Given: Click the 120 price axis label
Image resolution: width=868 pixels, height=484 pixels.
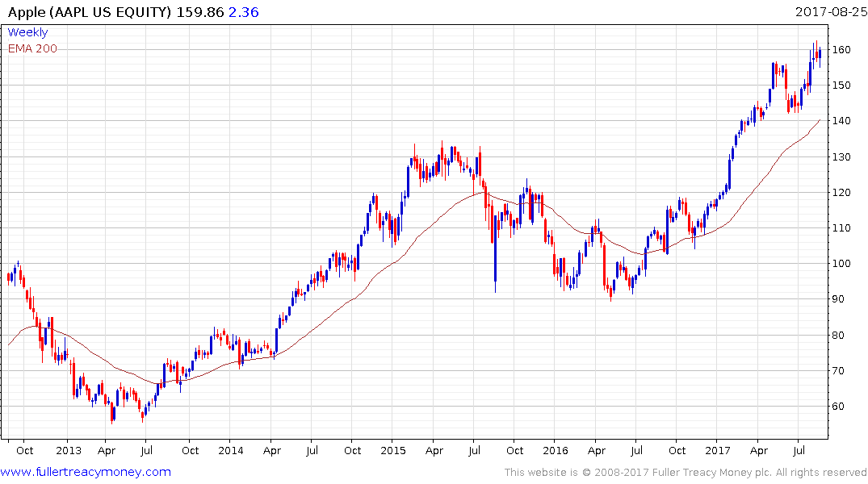Looking at the screenshot, I should coord(841,193).
